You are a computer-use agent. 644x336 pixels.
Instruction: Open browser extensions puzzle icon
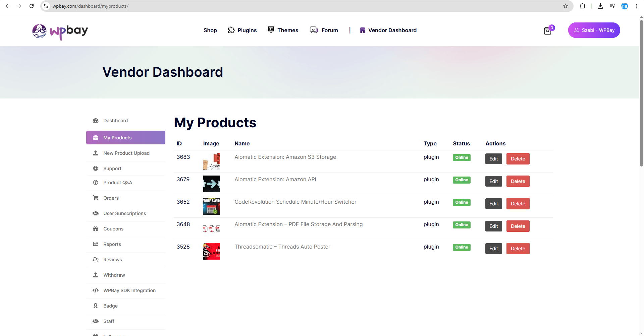point(583,6)
